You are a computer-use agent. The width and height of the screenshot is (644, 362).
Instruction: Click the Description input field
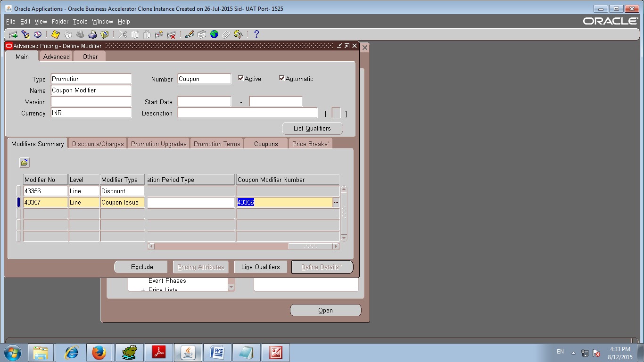(248, 113)
